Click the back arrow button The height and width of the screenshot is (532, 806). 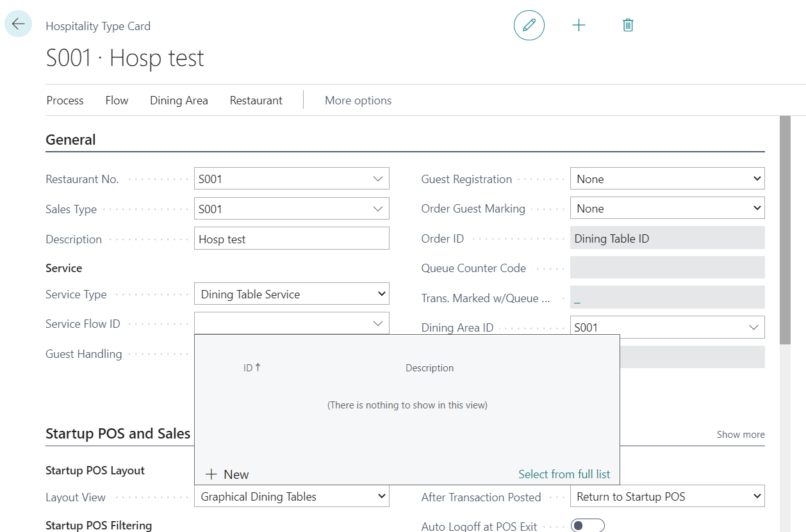(18, 24)
